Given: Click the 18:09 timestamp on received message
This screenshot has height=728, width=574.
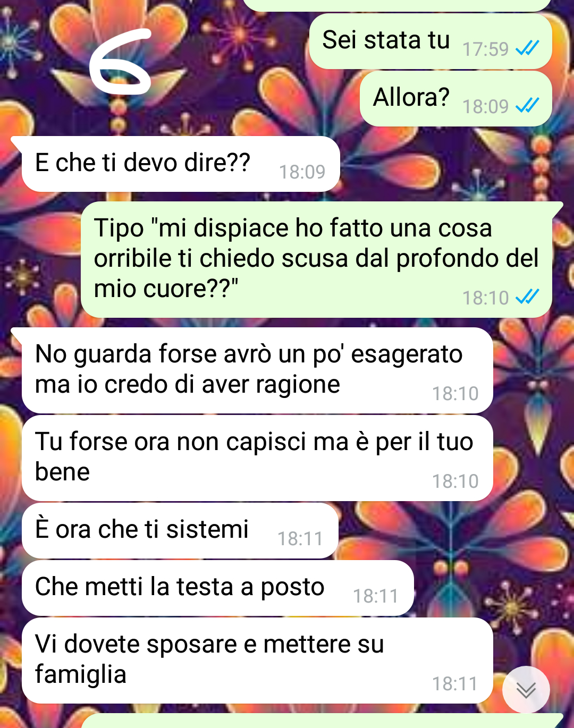Looking at the screenshot, I should tap(302, 172).
